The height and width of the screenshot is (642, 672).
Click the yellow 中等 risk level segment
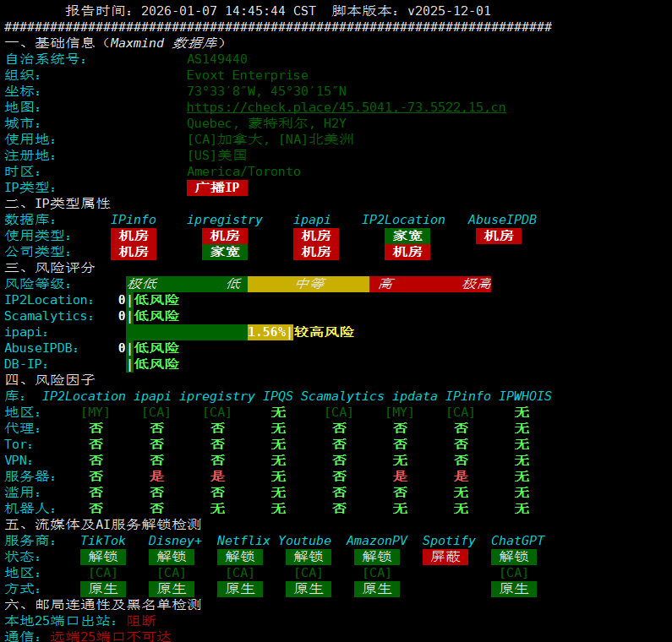309,284
